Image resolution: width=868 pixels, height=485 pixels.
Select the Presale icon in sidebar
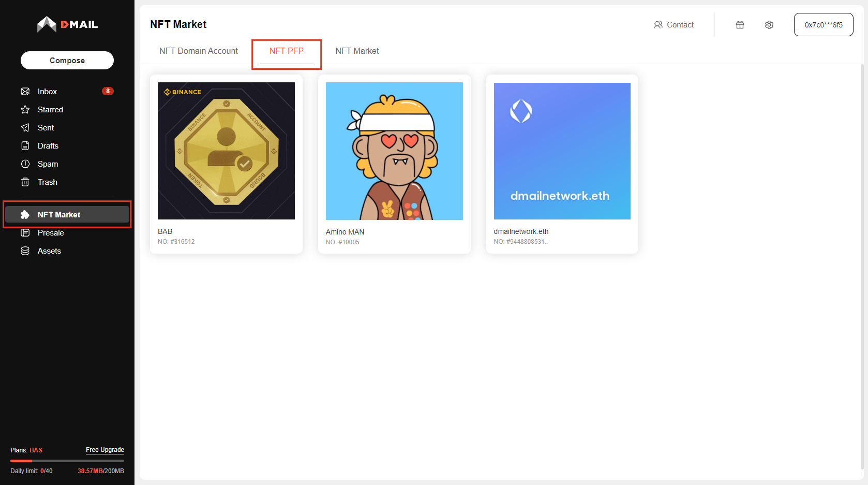click(x=25, y=232)
